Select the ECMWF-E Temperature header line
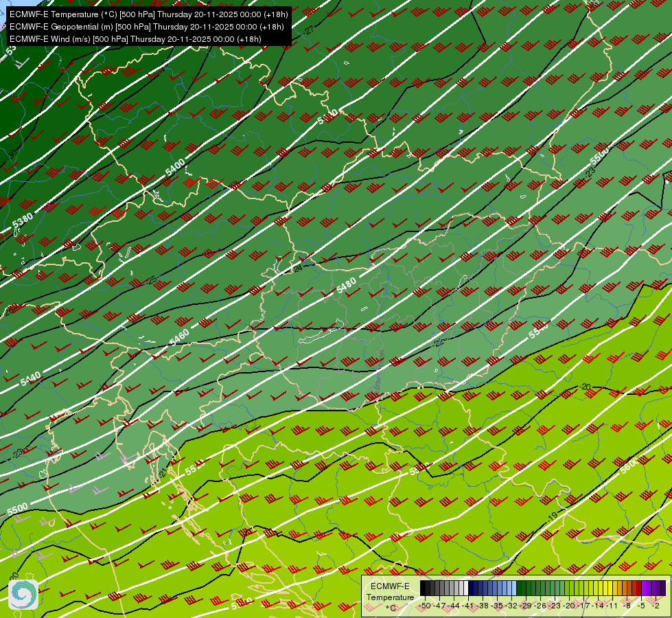 [149, 14]
